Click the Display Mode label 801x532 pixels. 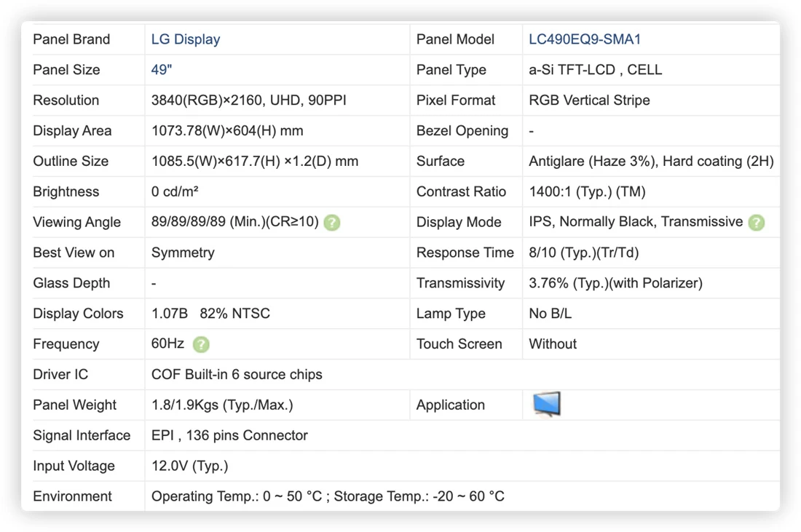[x=458, y=222]
